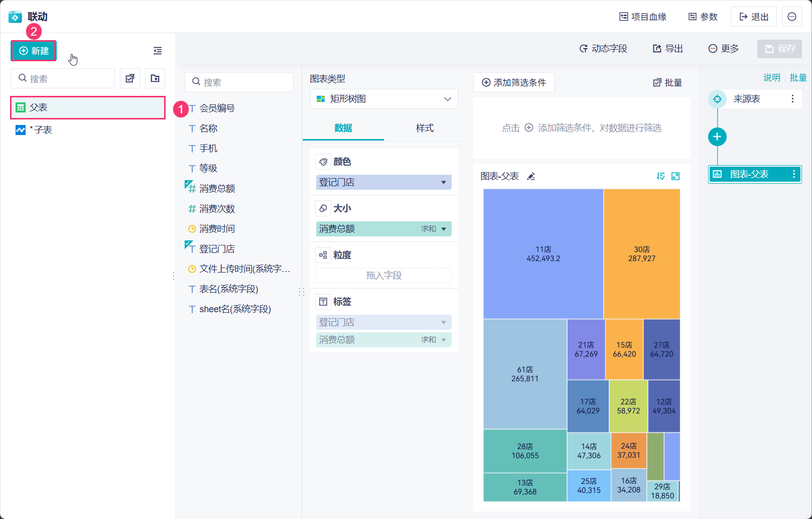Switch to the 数据 tab

point(343,128)
